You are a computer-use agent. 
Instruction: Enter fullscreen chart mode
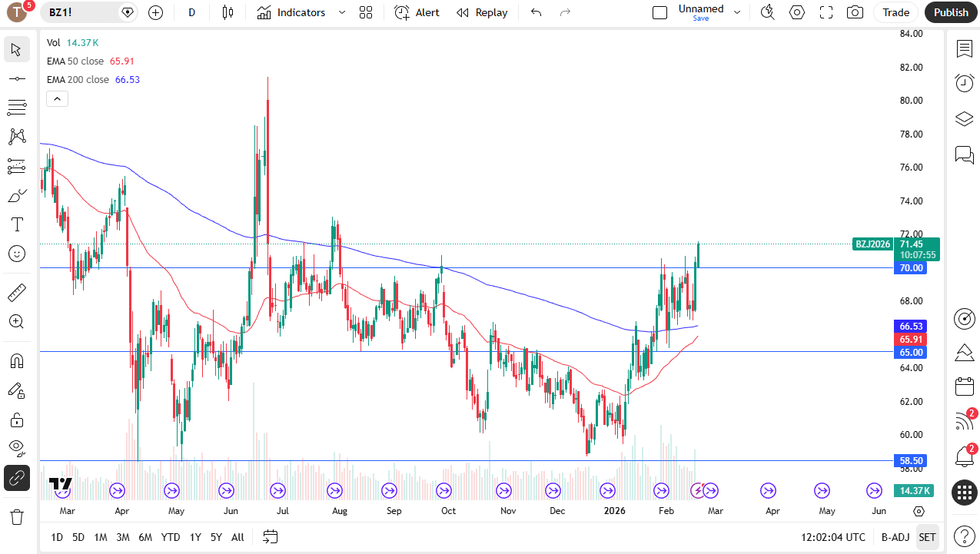pos(826,12)
